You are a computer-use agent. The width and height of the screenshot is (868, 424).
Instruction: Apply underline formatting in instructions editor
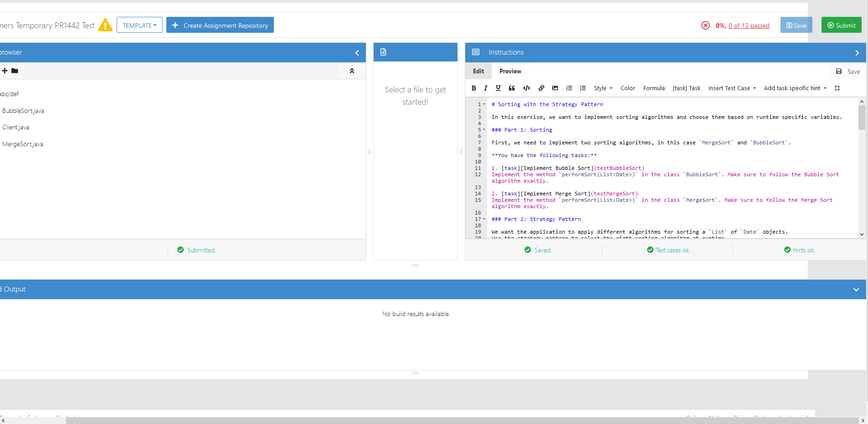498,88
